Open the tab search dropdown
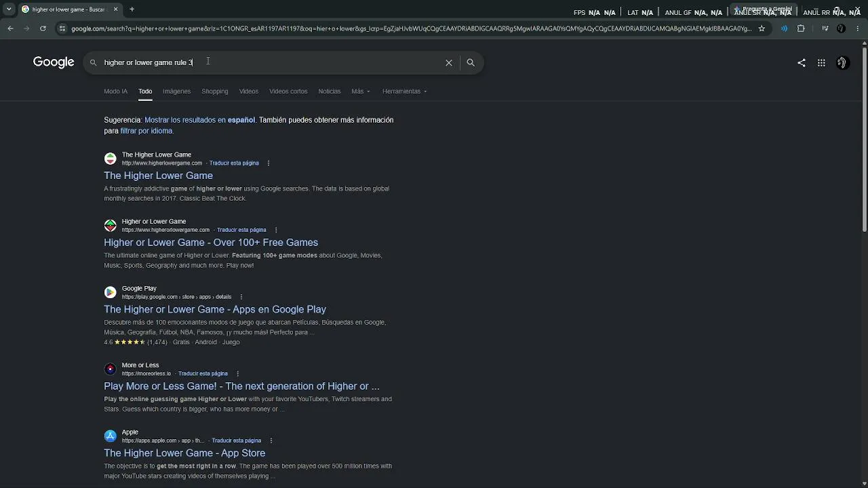 click(x=8, y=9)
